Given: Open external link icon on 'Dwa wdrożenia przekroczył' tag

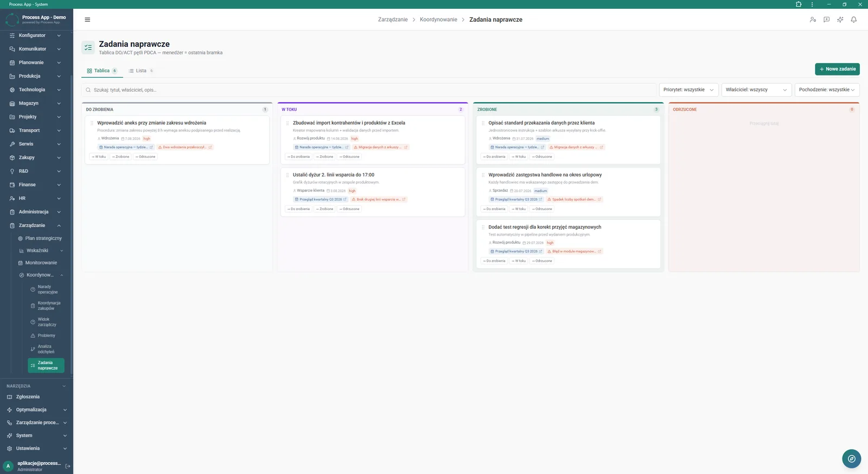Looking at the screenshot, I should point(210,147).
